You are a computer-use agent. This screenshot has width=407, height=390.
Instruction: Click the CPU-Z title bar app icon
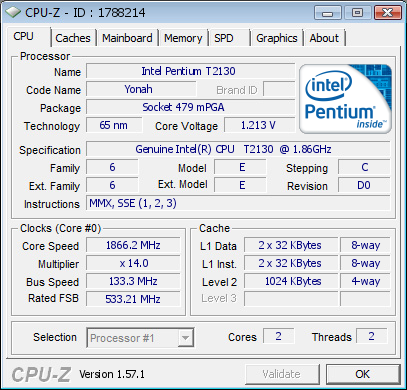point(13,12)
